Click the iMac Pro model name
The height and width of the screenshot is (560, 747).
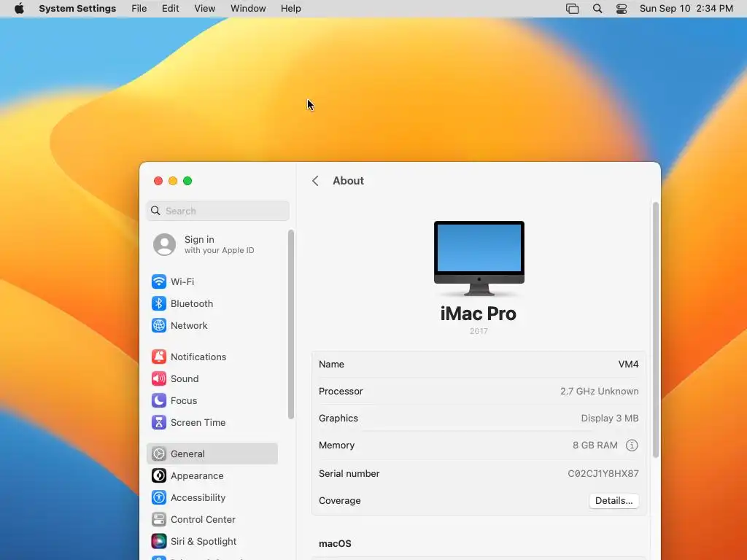pos(479,314)
